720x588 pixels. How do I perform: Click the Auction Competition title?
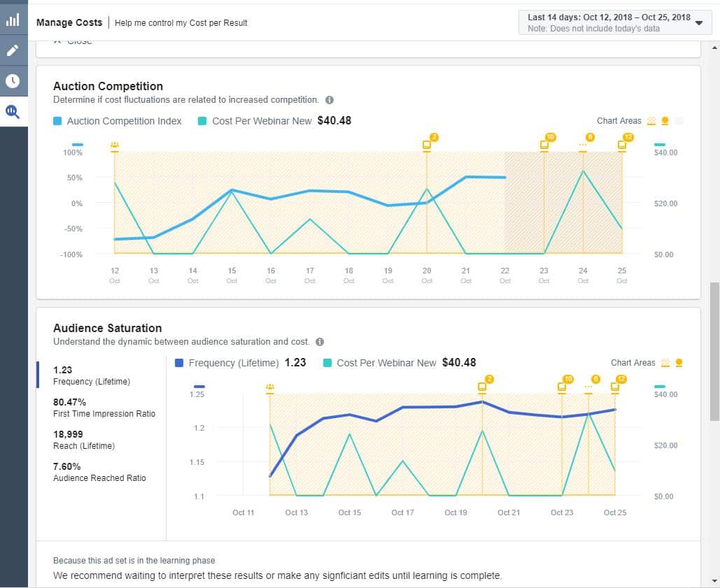108,86
